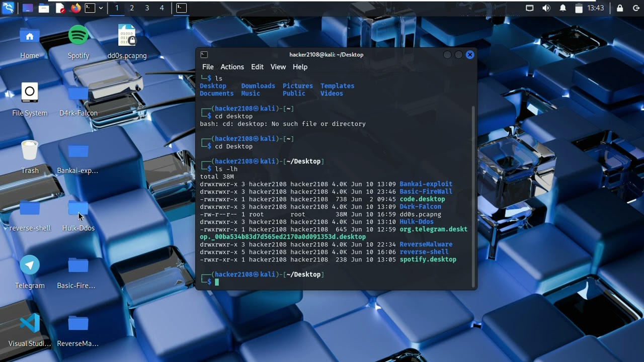The width and height of the screenshot is (644, 362).
Task: Launch Firefox from the top panel
Action: tap(75, 8)
